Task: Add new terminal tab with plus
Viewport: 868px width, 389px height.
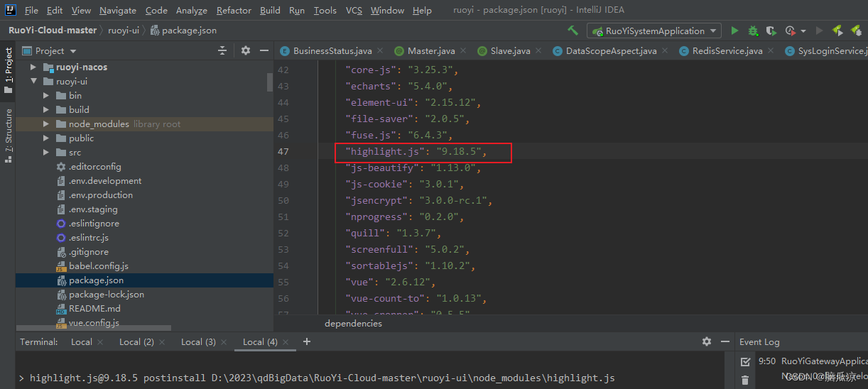Action: [x=307, y=341]
